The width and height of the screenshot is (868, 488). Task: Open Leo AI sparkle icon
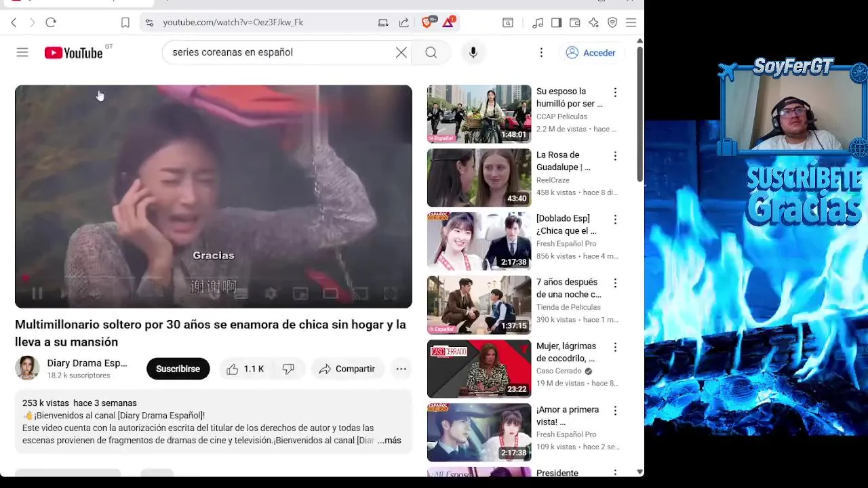pyautogui.click(x=593, y=22)
